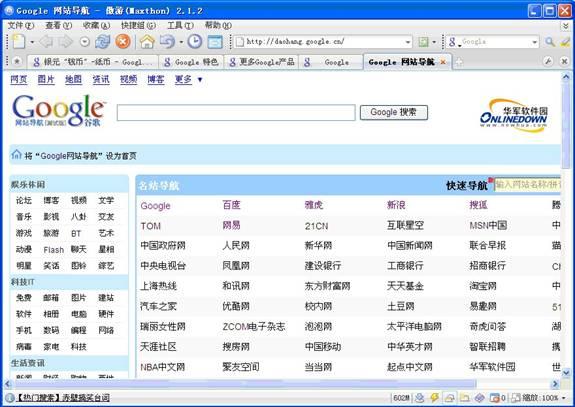
Task: Click the favorites star icon left of tabs
Action: 17,61
